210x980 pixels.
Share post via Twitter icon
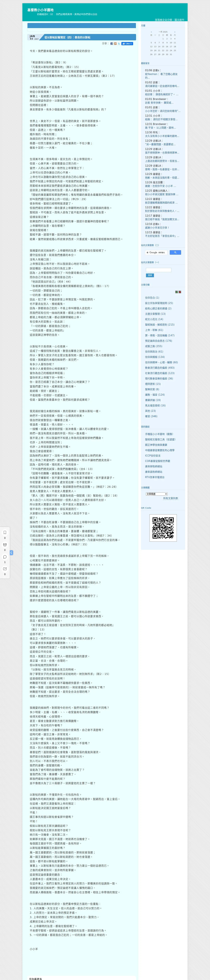(x=119, y=44)
